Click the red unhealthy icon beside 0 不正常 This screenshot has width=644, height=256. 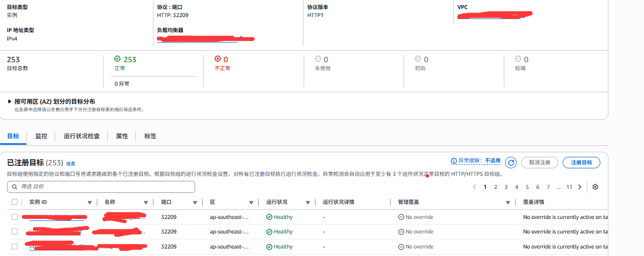coord(217,59)
